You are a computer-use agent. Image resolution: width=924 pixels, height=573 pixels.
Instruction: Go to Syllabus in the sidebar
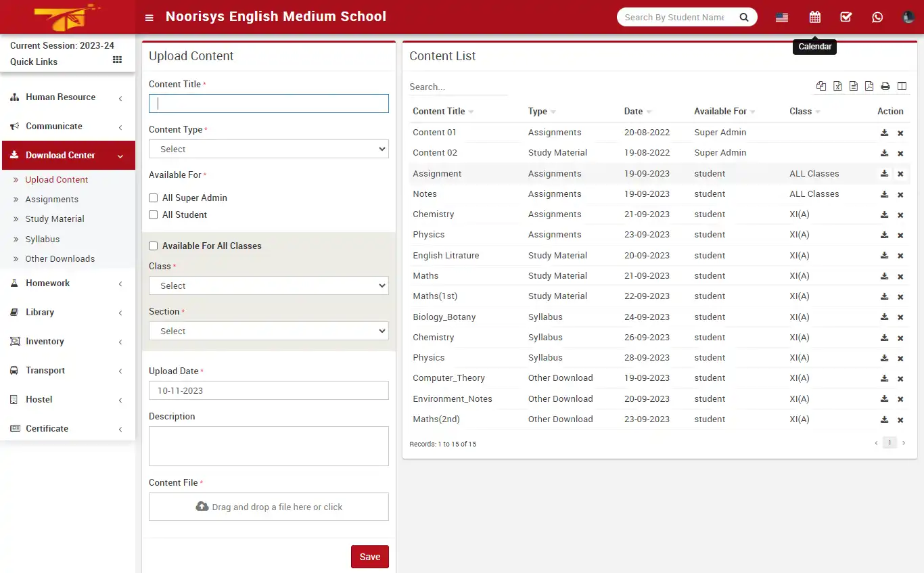[x=43, y=239]
